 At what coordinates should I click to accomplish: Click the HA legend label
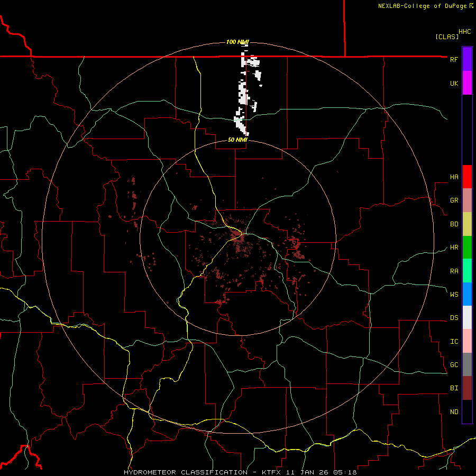(x=454, y=177)
